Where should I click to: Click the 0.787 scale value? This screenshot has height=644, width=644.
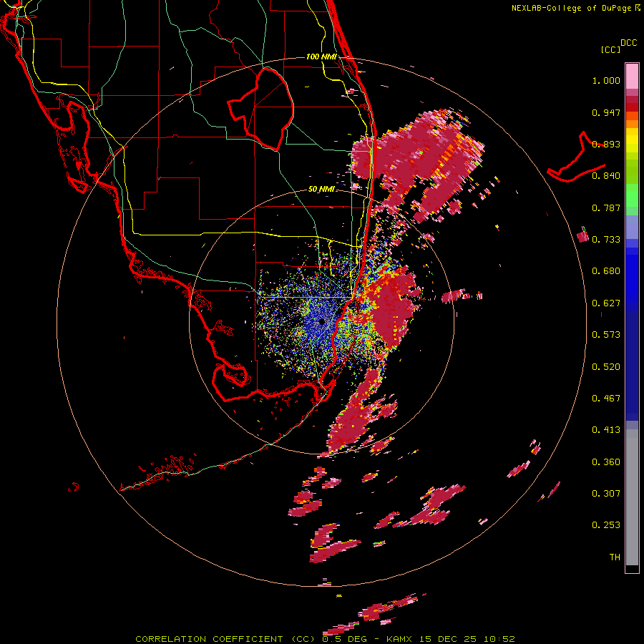[606, 208]
